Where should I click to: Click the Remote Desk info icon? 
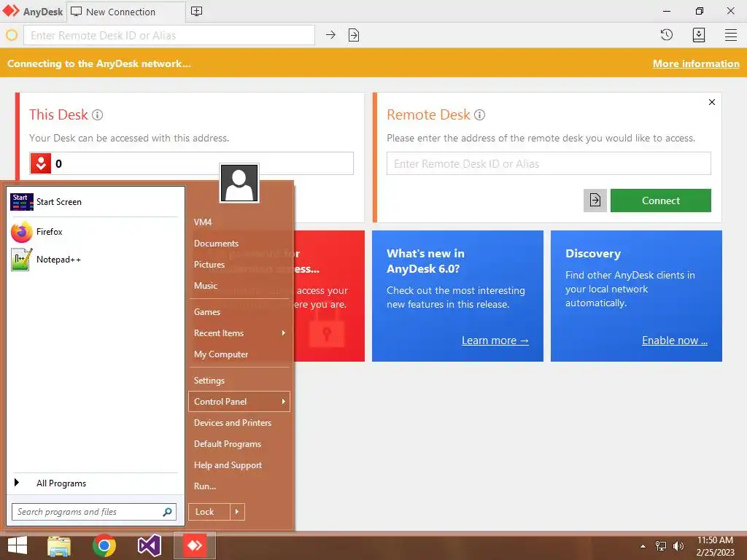coord(480,114)
